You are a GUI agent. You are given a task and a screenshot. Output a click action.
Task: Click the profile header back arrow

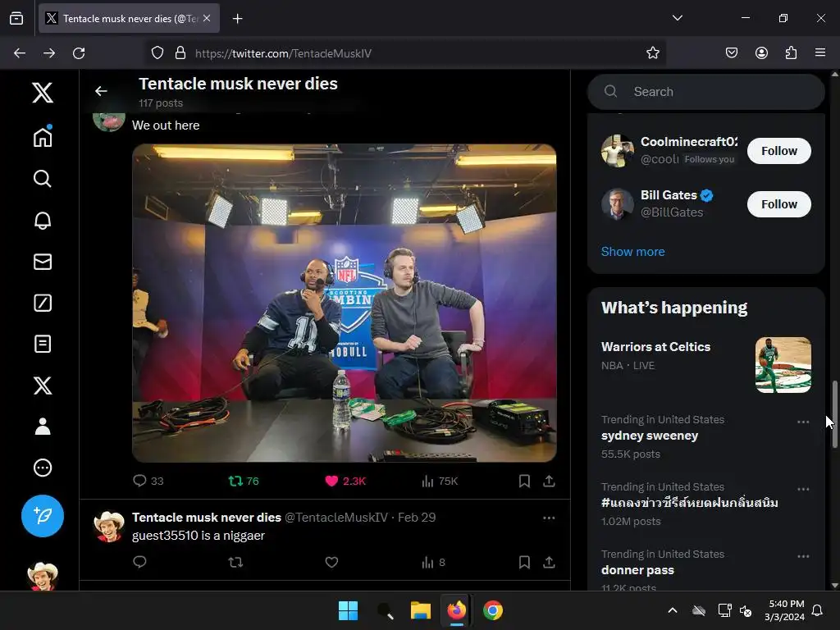101,92
